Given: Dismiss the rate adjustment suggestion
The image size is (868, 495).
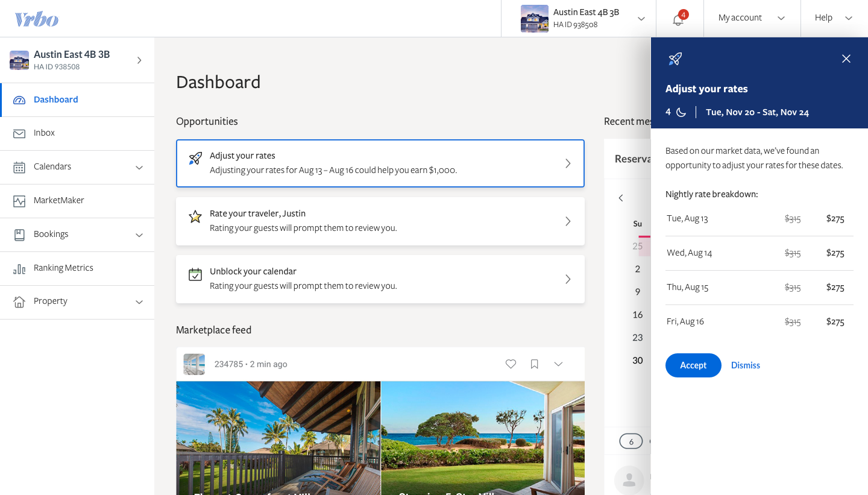Looking at the screenshot, I should (746, 365).
